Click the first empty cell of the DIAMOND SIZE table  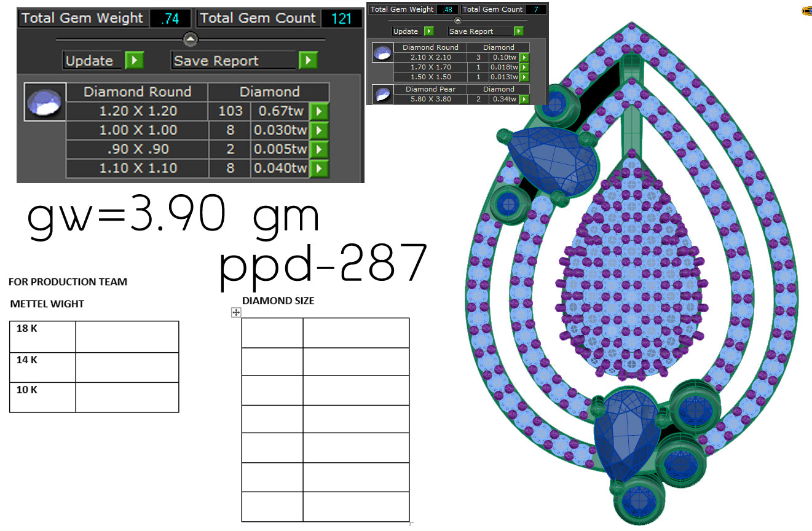pos(272,332)
